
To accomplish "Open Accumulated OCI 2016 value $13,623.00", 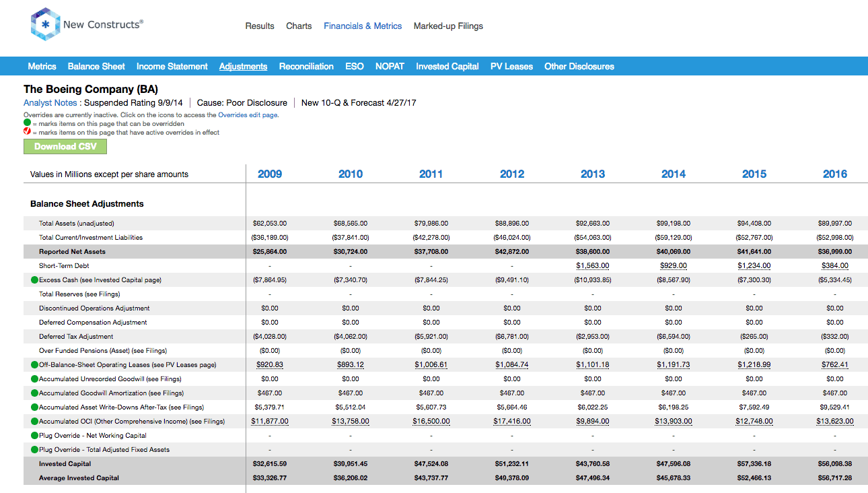I will pos(835,421).
